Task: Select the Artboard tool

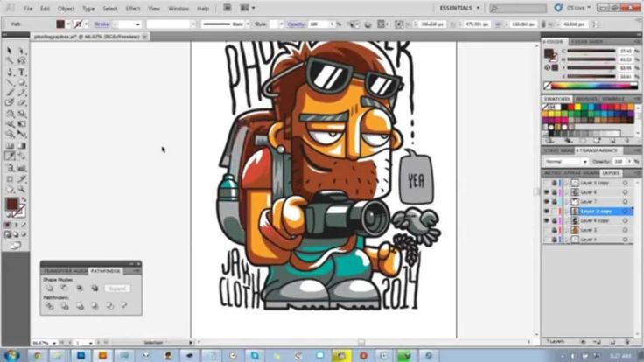Action: point(10,179)
